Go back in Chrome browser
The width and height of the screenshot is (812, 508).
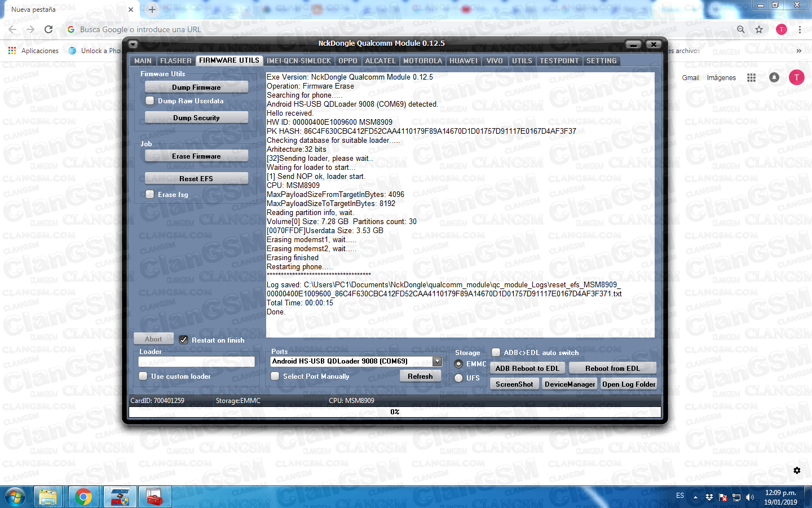pyautogui.click(x=12, y=29)
